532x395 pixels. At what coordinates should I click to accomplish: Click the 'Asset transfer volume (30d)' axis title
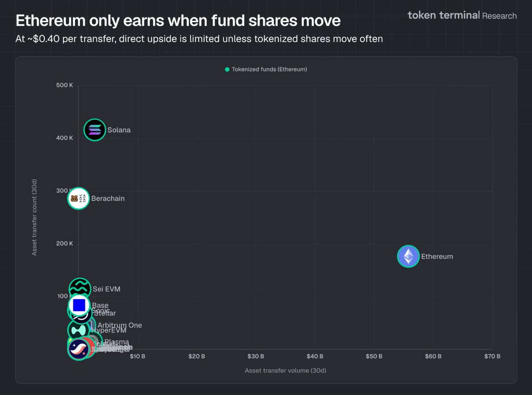[x=286, y=370]
